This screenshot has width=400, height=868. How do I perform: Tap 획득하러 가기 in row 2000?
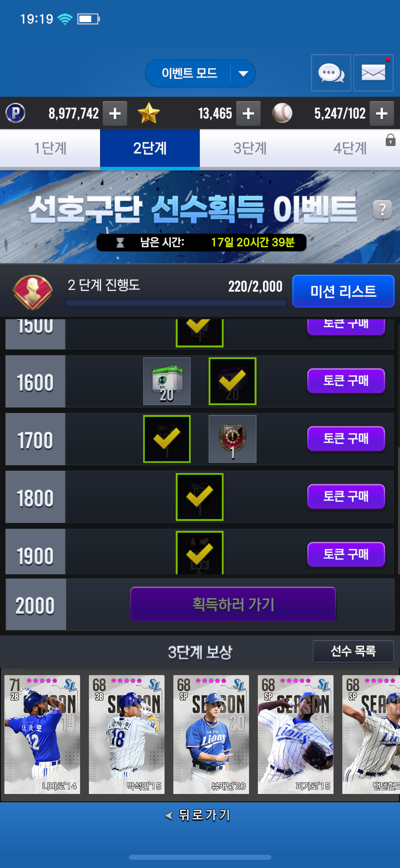tap(233, 604)
